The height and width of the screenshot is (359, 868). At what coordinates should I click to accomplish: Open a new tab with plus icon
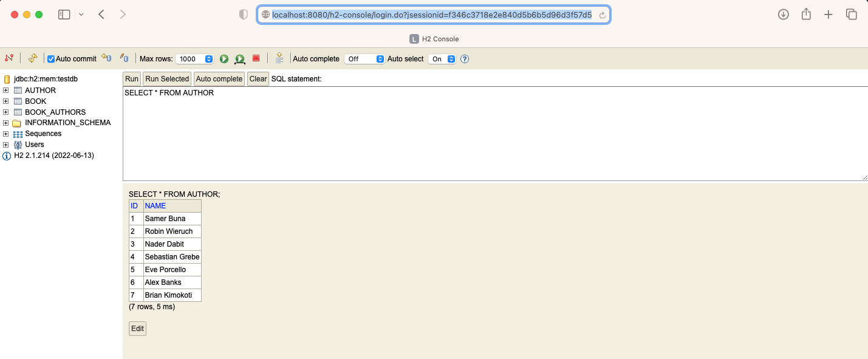pos(829,15)
